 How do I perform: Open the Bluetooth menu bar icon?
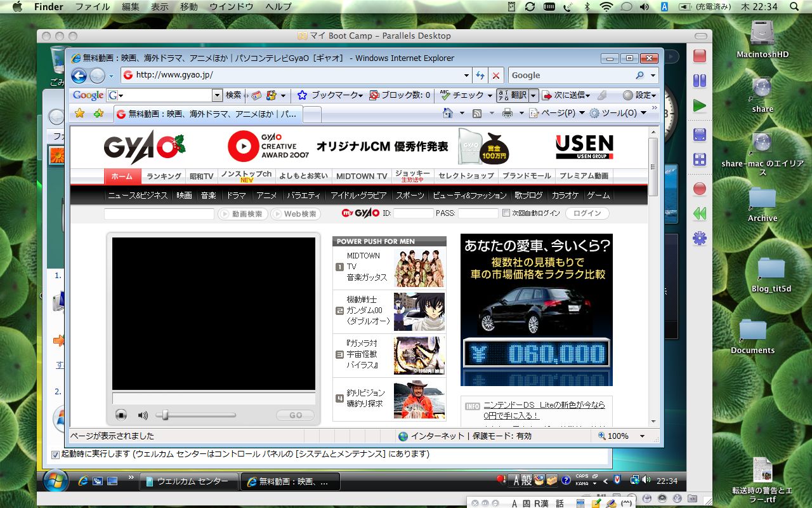(x=587, y=6)
